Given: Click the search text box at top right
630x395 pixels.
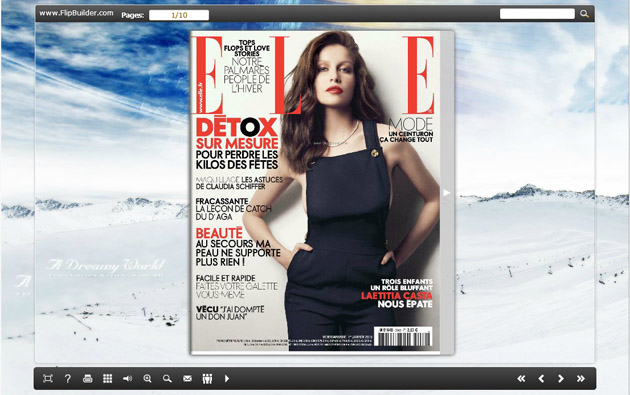Looking at the screenshot, I should [537, 14].
